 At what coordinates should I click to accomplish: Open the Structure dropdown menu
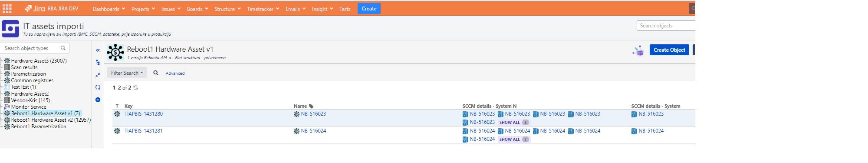coord(227,9)
